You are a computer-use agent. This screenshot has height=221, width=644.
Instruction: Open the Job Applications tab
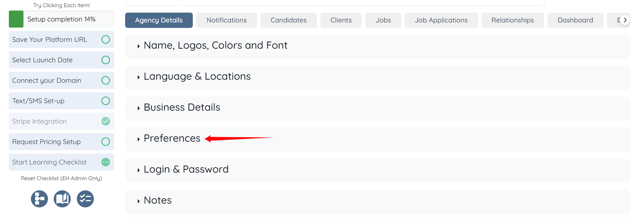tap(441, 20)
